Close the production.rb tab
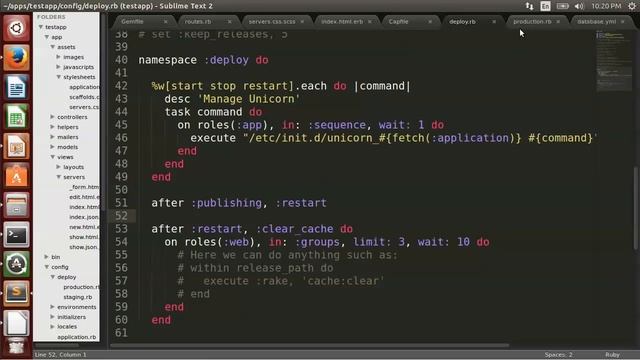Viewport: 640px width, 360px height. (x=558, y=22)
